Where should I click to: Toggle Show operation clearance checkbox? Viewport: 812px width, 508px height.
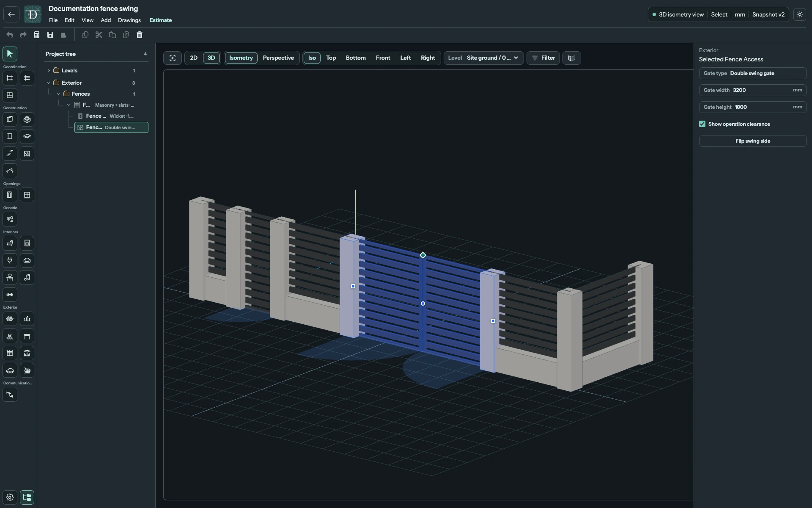(x=702, y=124)
